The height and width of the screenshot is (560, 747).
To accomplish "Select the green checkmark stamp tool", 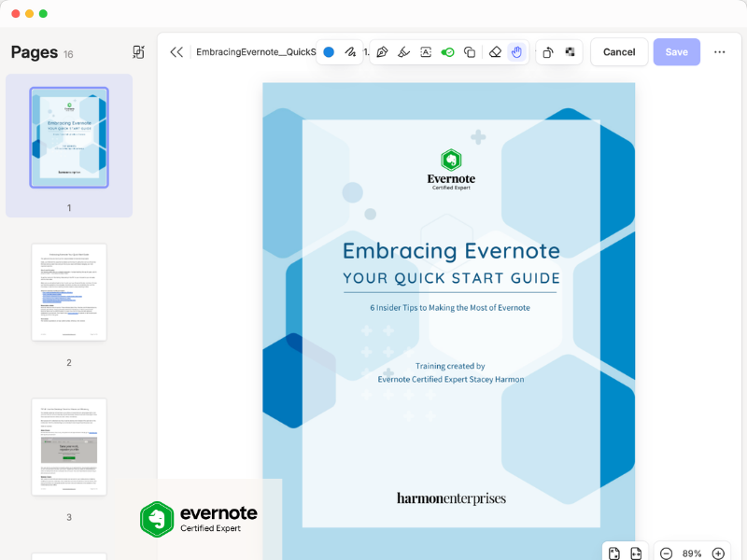I will pyautogui.click(x=448, y=52).
